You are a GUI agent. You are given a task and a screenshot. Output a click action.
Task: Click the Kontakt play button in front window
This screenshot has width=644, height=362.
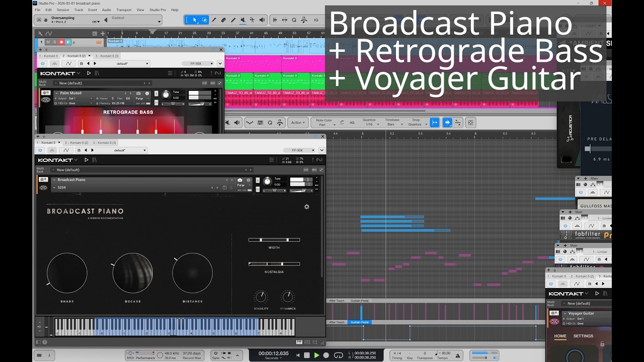tap(87, 160)
